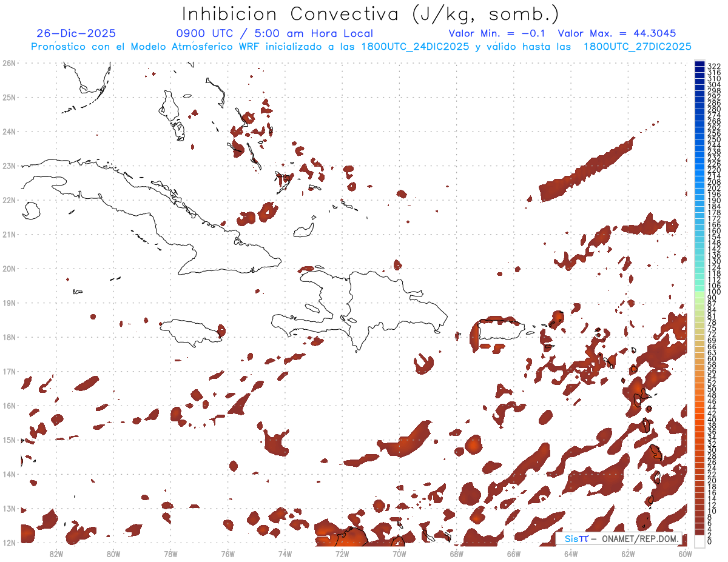Click the '72W' longitude label
This screenshot has height=562, width=728.
coord(342,553)
